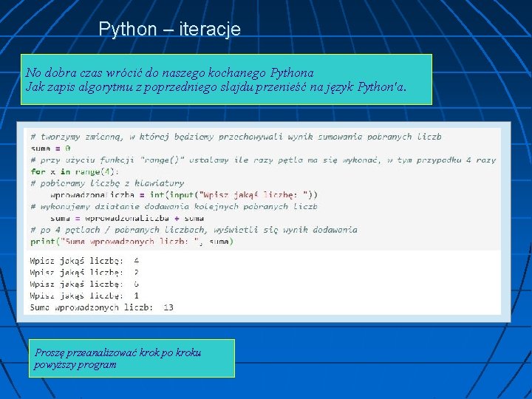Click output line 'Wpisz jakąś liczbę: 6'
Image resolution: width=532 pixels, height=399 pixels.
click(84, 284)
